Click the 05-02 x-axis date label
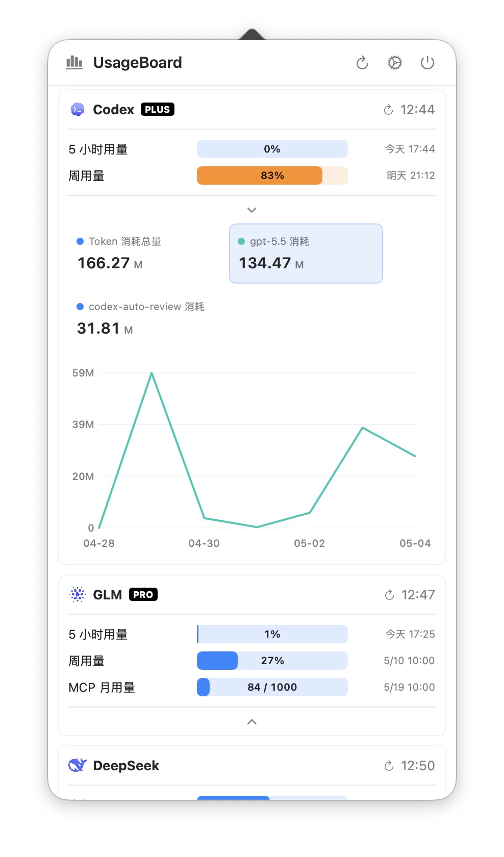Viewport: 504px width, 857px height. point(310,543)
